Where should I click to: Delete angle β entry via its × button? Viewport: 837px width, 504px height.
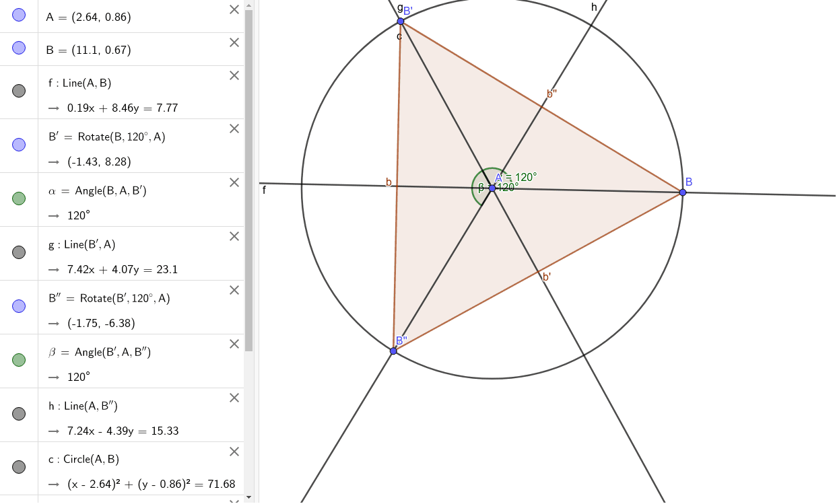(234, 344)
